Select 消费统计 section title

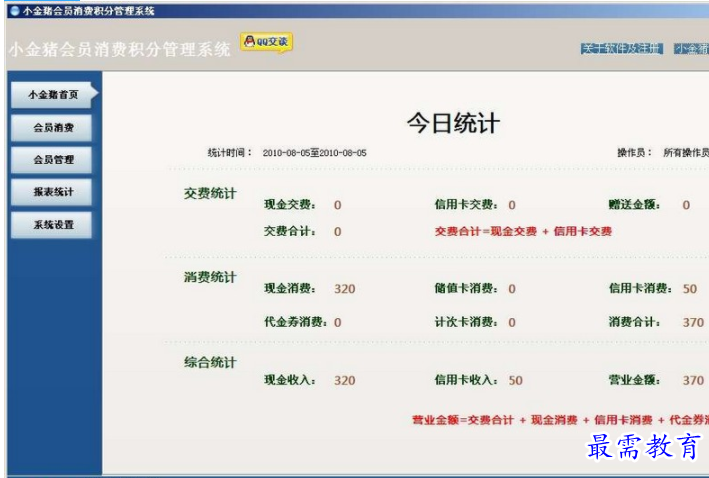(x=210, y=277)
